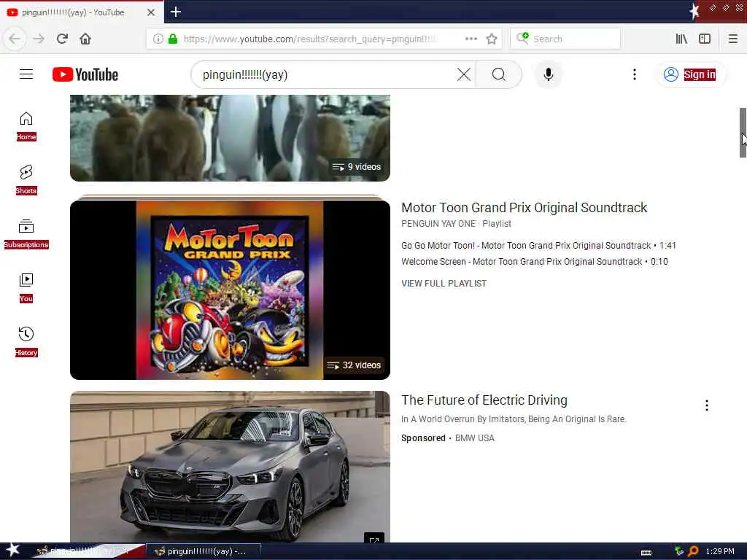Screen dimensions: 747x560
Task: Click browser Back arrow
Action: point(15,39)
